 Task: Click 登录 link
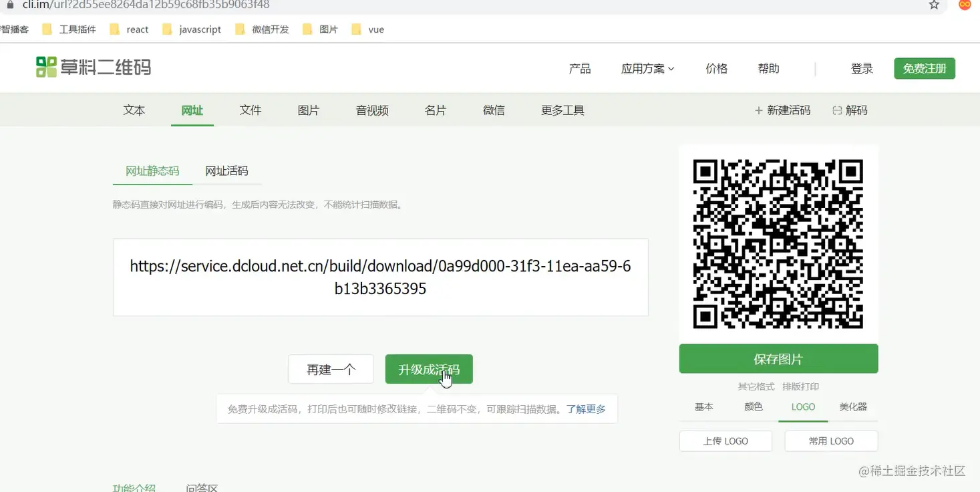[x=862, y=68]
